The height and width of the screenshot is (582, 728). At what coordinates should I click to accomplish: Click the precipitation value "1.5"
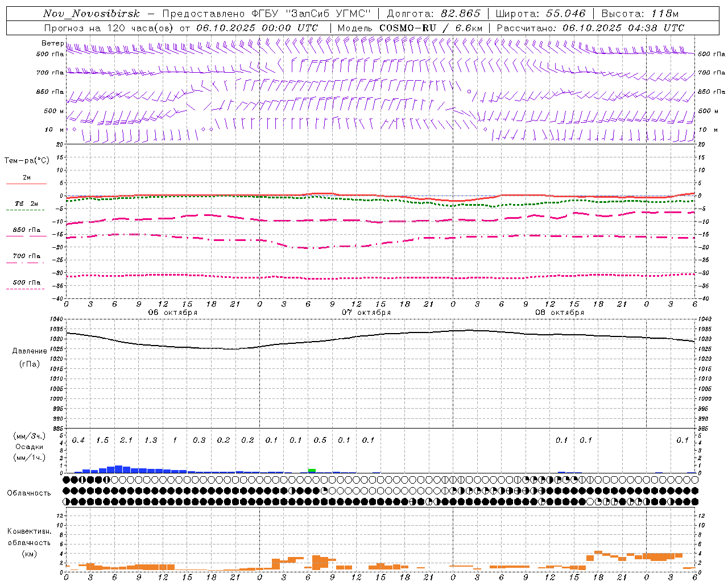pyautogui.click(x=102, y=440)
